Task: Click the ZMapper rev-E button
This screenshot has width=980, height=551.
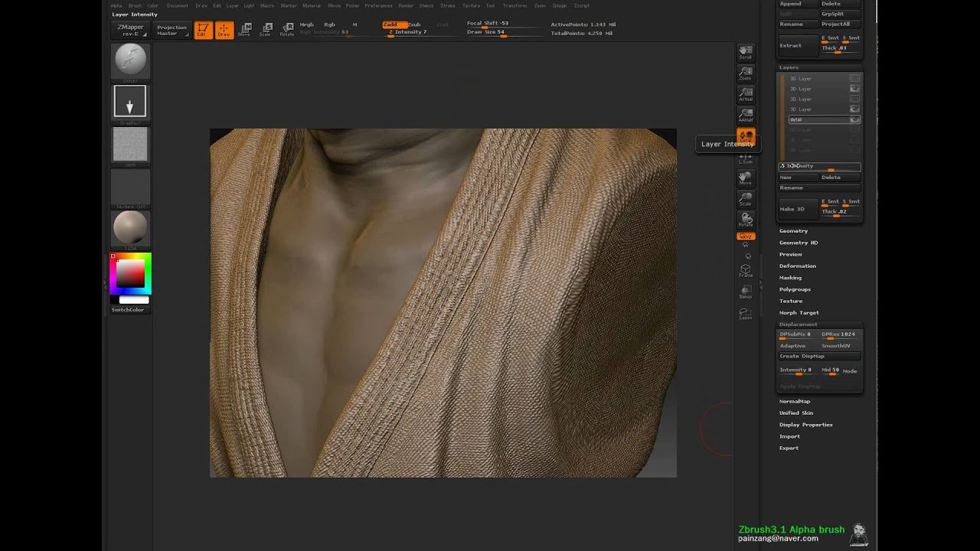Action: pos(130,31)
